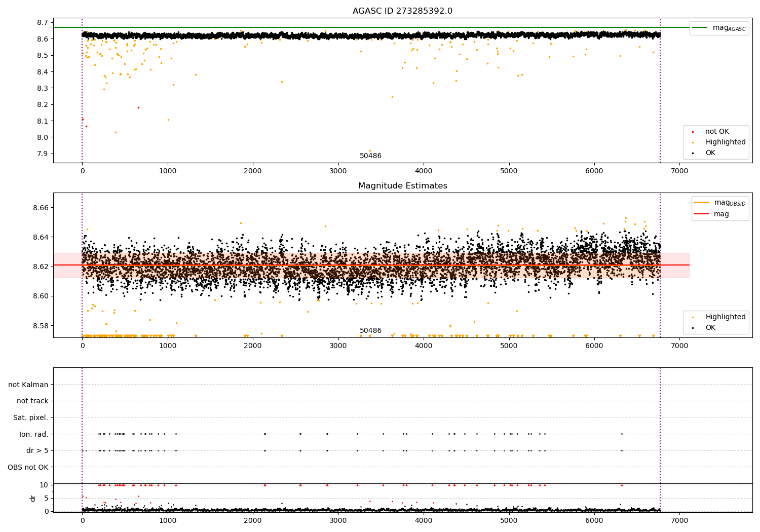760x532 pixels.
Task: Click the '8.2' y-axis tick label
Action: 43,105
